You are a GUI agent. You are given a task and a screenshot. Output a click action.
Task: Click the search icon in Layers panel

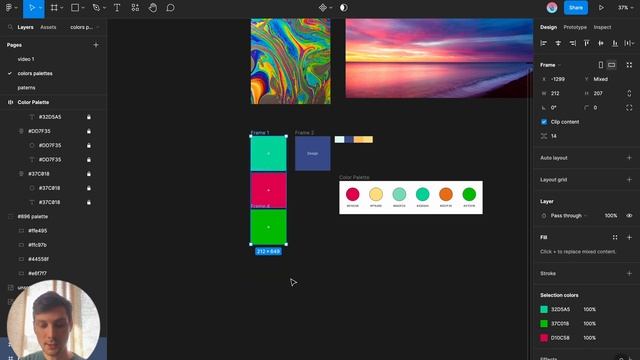(x=10, y=27)
